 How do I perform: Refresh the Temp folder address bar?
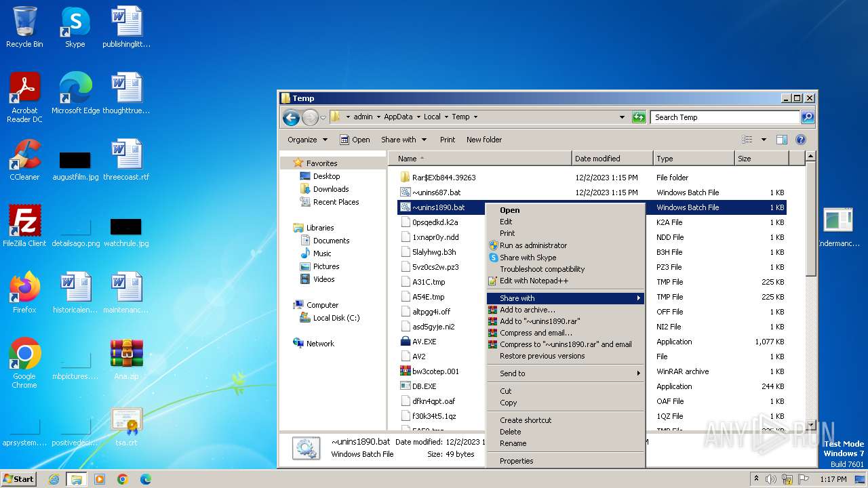[x=638, y=117]
